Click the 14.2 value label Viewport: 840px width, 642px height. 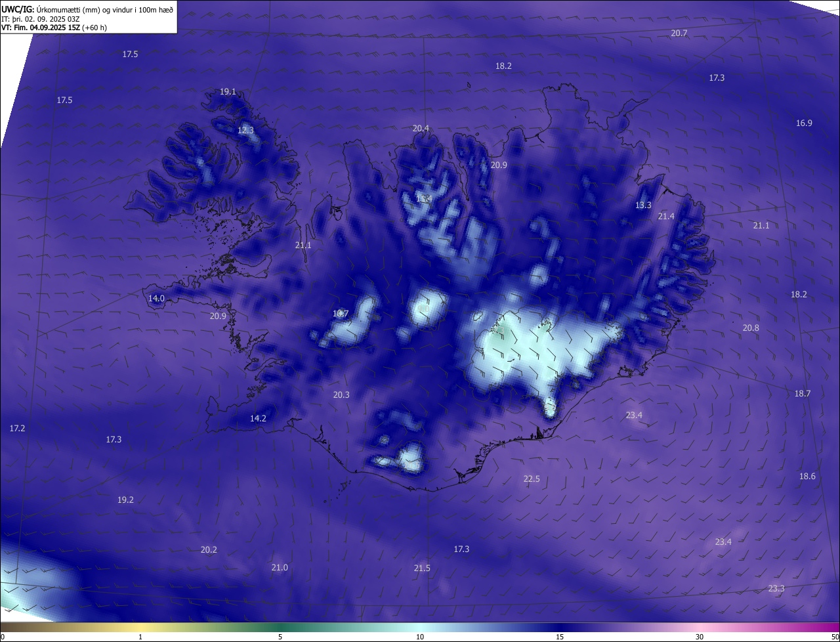click(258, 418)
